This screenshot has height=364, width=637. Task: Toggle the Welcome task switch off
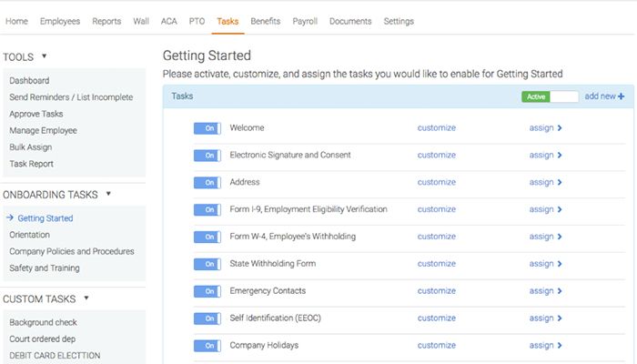pos(207,128)
